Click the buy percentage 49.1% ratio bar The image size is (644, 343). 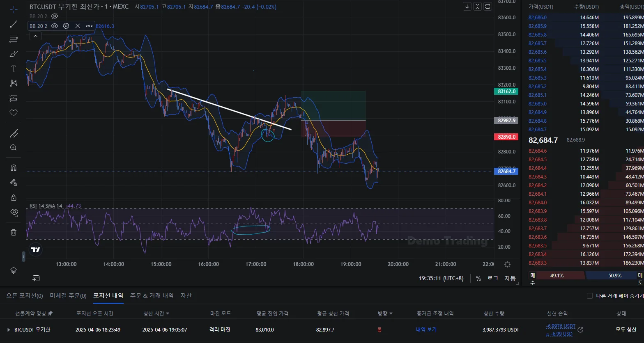[557, 276]
